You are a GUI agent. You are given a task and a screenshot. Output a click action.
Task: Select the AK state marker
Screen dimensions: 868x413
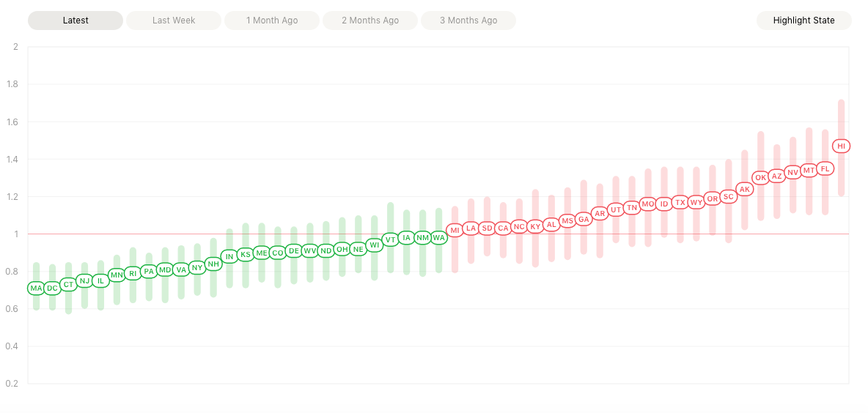(x=745, y=190)
